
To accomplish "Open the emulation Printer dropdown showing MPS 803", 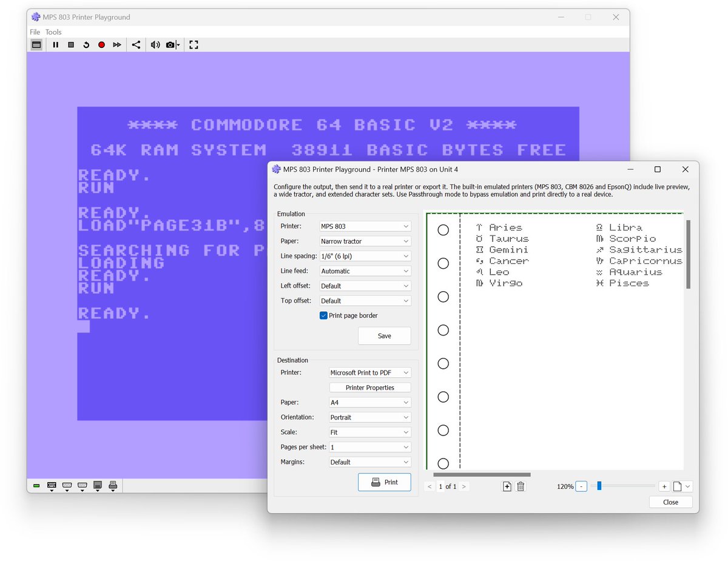I will pyautogui.click(x=365, y=226).
